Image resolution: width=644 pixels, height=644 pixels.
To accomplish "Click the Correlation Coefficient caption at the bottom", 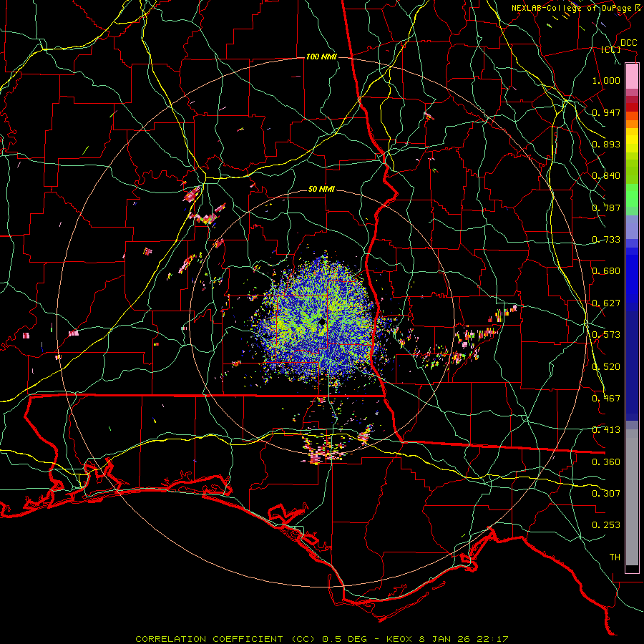I will (322, 639).
